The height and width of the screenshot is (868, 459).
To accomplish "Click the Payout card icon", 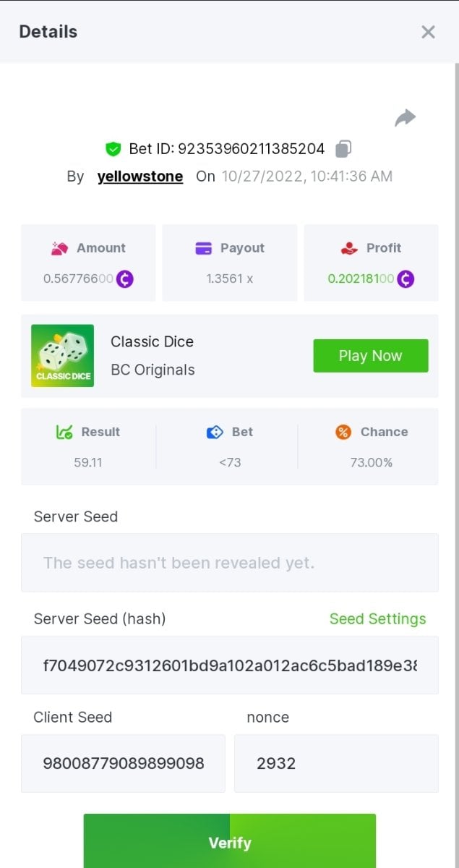I will point(204,248).
